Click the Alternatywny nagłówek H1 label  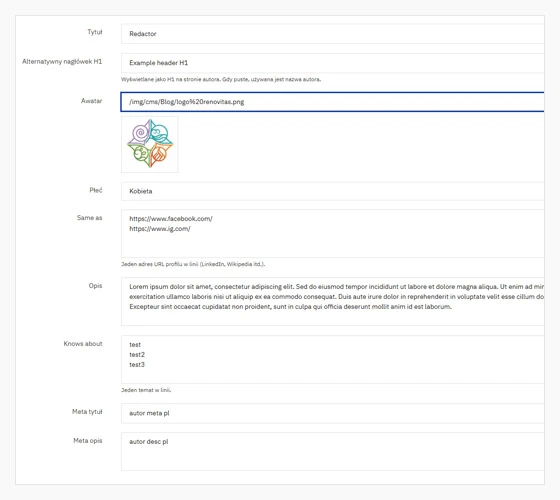[62, 61]
